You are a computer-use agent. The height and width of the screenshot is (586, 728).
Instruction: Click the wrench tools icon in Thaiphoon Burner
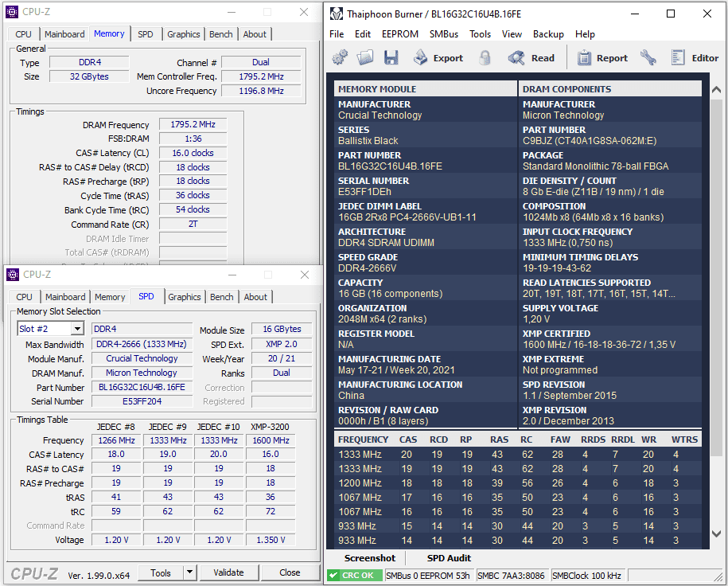pyautogui.click(x=648, y=57)
